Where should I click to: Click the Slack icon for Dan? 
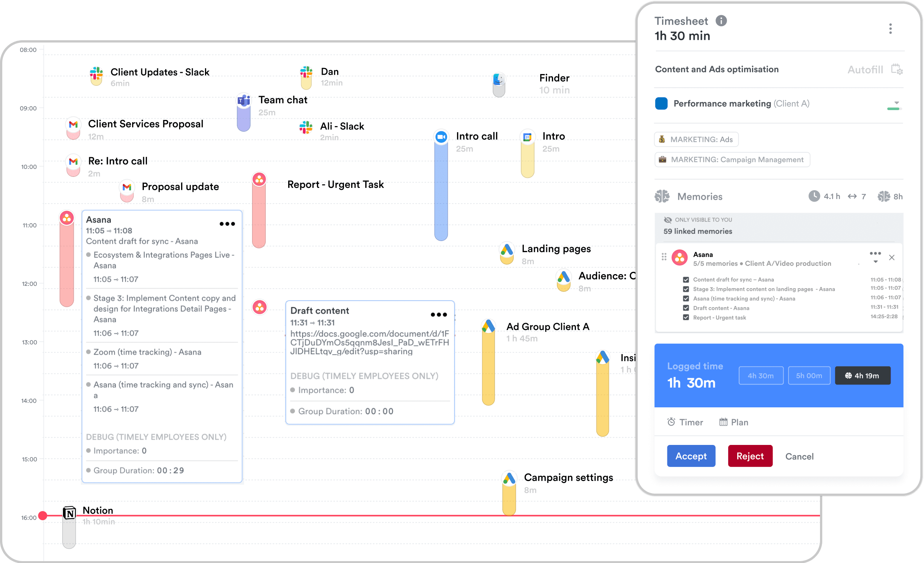pyautogui.click(x=306, y=72)
